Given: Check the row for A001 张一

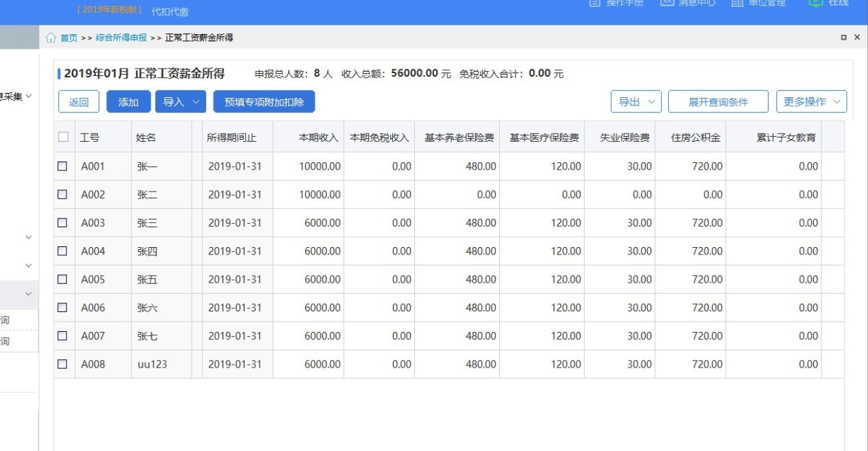Looking at the screenshot, I should (62, 166).
